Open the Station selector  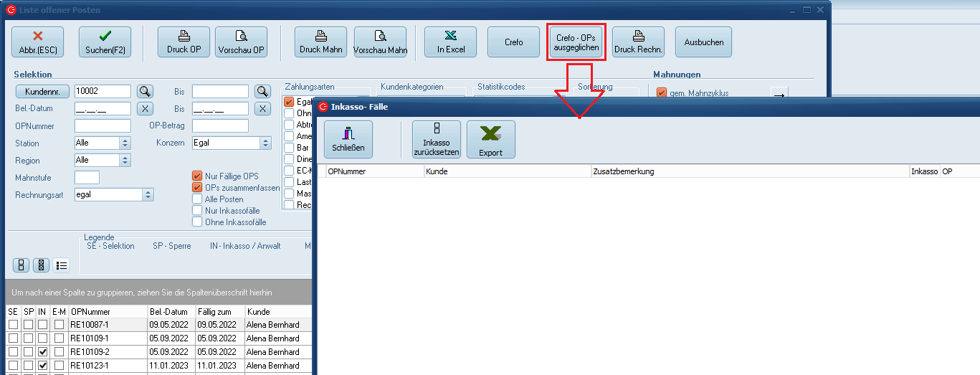point(125,143)
